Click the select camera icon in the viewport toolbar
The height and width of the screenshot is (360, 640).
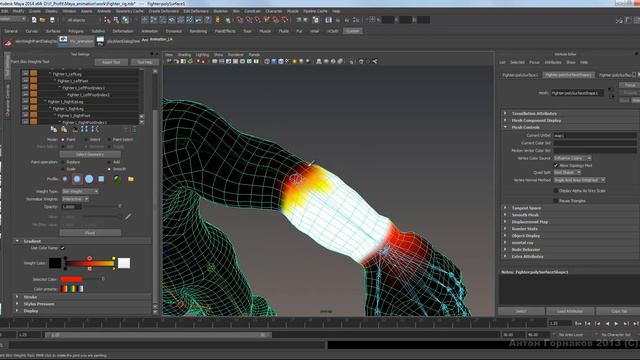(169, 61)
